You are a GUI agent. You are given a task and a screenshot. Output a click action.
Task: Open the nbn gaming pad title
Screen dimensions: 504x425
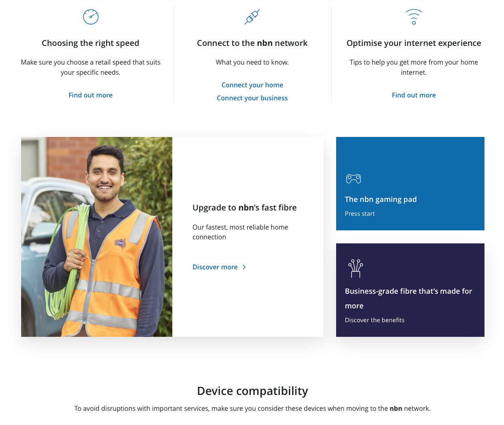point(380,199)
